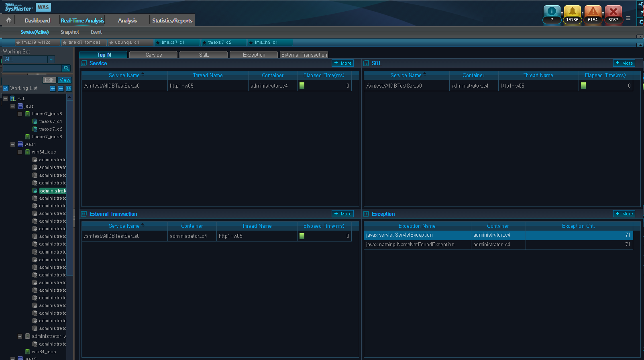
Task: Open the info alerts showing 7
Action: pos(552,15)
